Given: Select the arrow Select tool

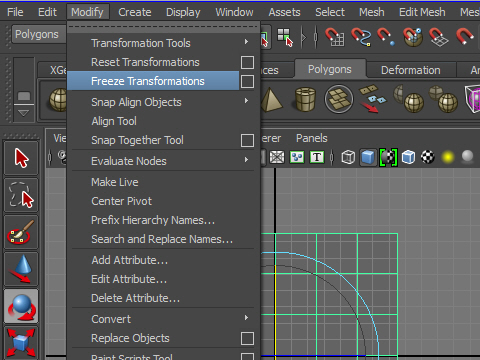Looking at the screenshot, I should coord(21,158).
